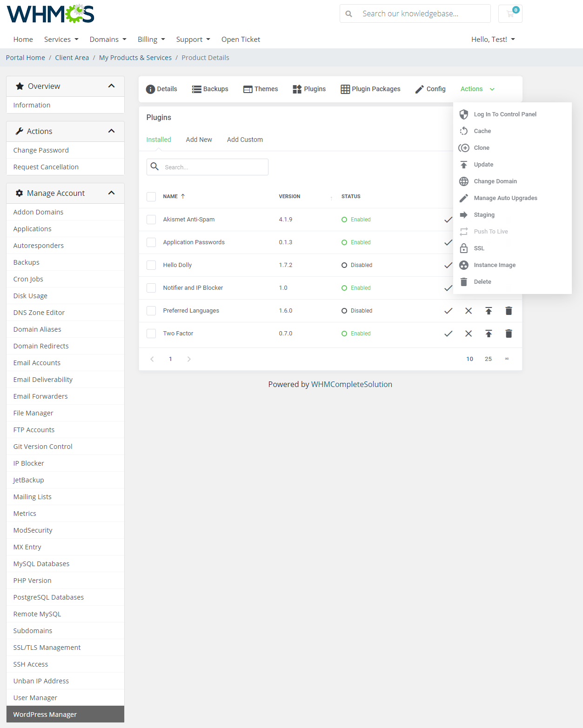Open the Billing dropdown menu
Screen dimensions: 583x728
click(151, 40)
